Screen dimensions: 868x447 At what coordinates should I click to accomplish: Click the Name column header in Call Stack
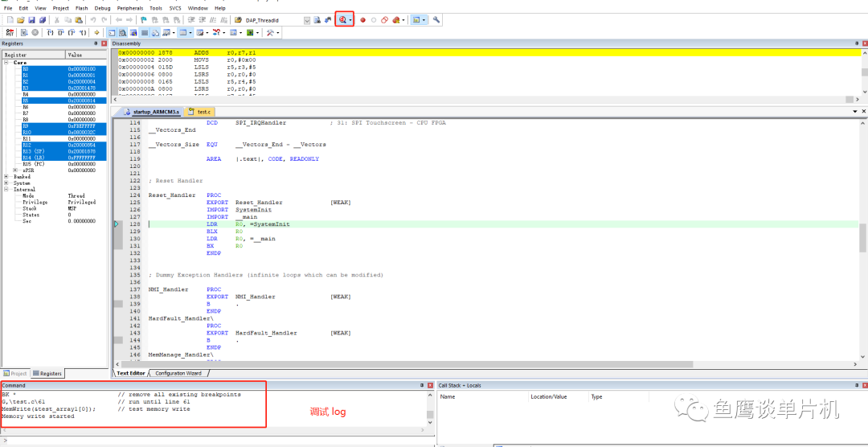[x=483, y=396]
